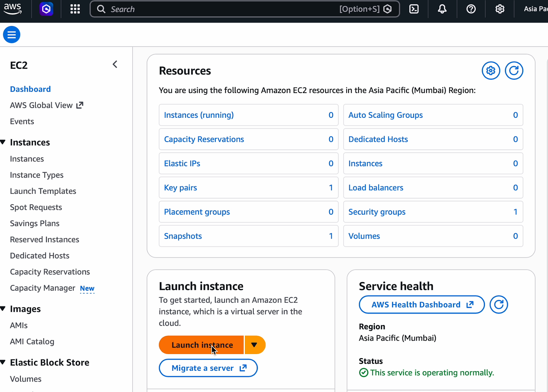Click the green service status check icon

(x=364, y=372)
